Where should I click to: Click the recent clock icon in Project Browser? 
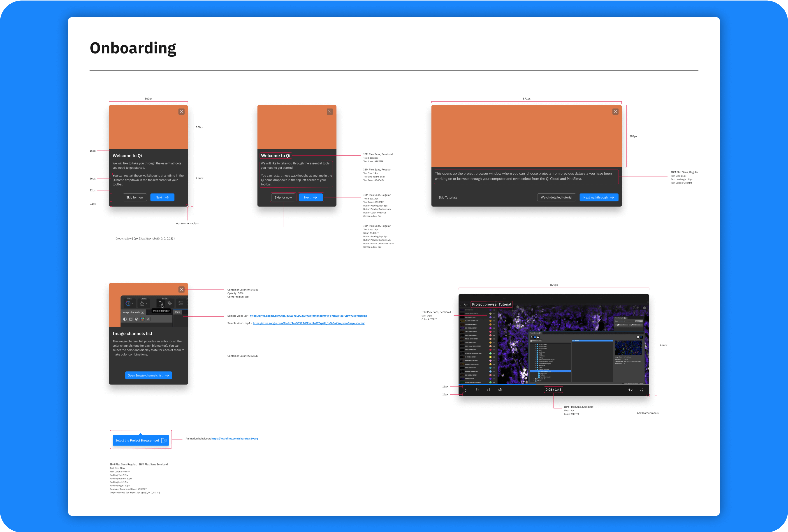pyautogui.click(x=531, y=337)
